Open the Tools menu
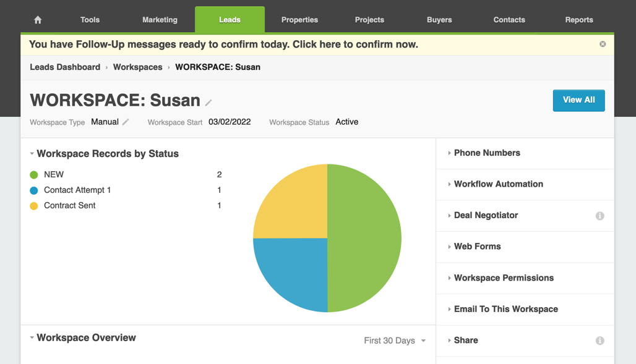 [90, 20]
